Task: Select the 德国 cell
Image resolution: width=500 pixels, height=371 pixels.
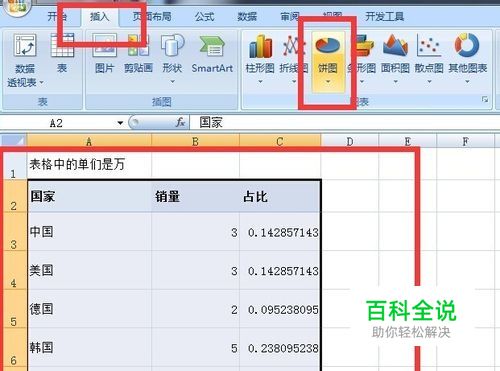Action: point(89,309)
